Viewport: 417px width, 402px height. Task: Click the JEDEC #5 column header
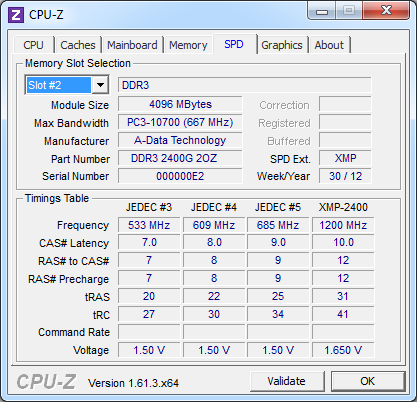(x=278, y=207)
